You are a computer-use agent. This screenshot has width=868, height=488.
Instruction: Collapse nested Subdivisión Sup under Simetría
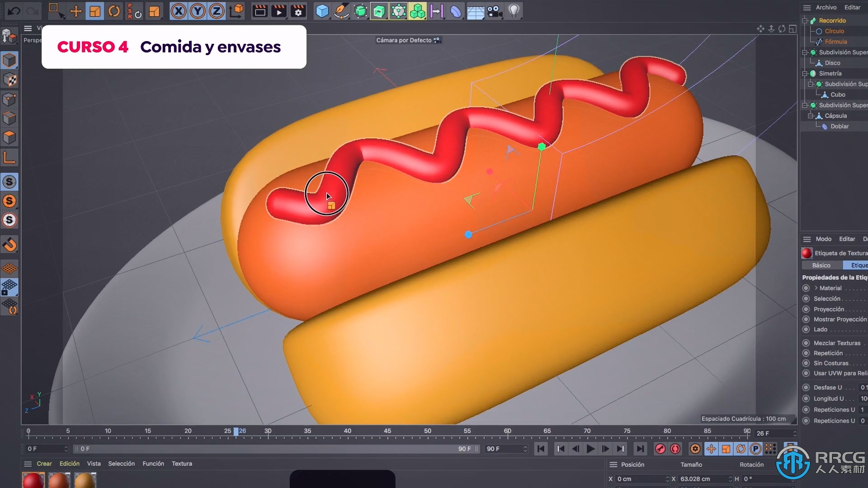tap(811, 84)
